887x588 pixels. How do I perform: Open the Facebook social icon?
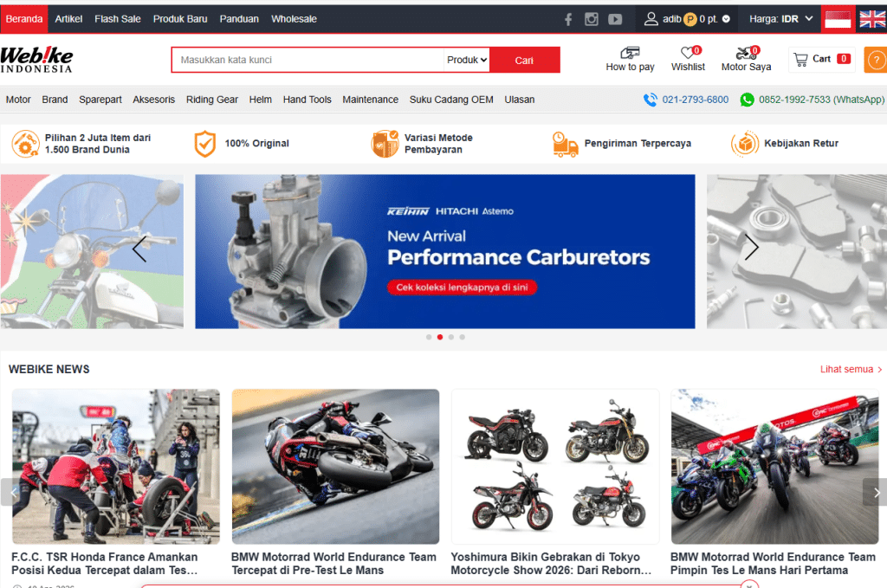(x=568, y=19)
